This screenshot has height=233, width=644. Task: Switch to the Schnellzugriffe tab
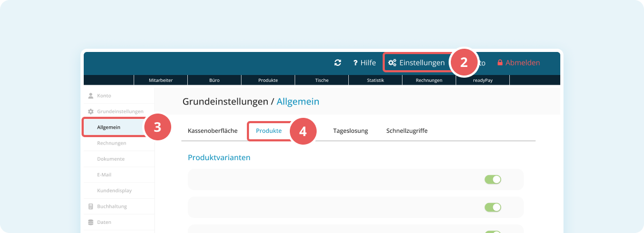407,131
